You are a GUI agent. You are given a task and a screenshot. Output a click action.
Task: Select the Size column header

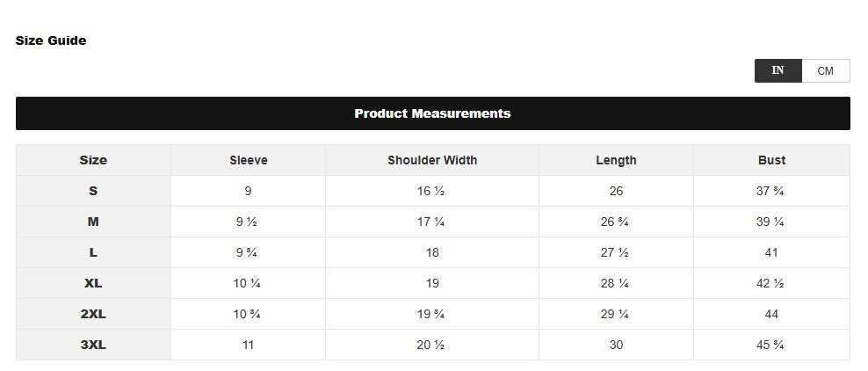tap(93, 160)
